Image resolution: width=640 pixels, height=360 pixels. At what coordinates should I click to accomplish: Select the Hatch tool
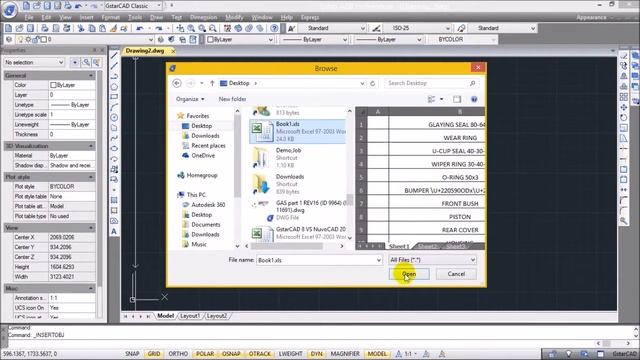click(x=114, y=200)
